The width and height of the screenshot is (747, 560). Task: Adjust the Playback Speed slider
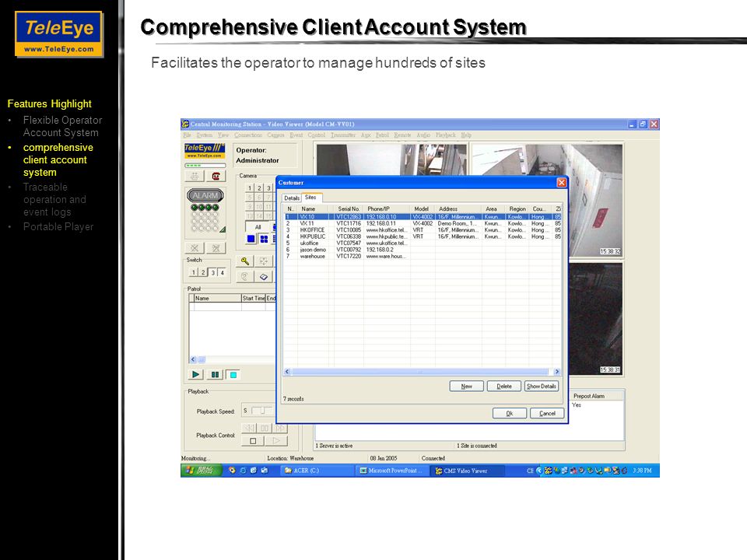(261, 411)
